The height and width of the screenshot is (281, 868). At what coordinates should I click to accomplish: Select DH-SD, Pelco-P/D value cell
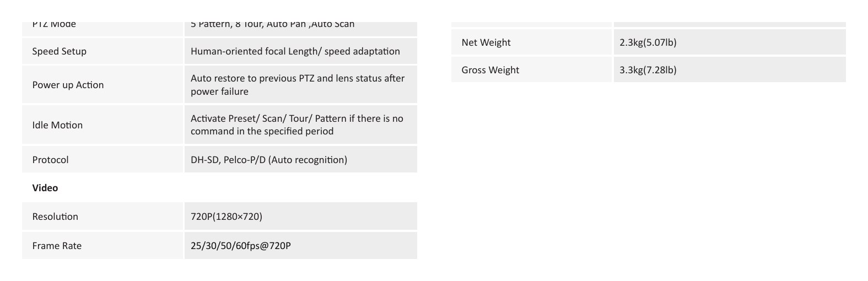pyautogui.click(x=301, y=160)
